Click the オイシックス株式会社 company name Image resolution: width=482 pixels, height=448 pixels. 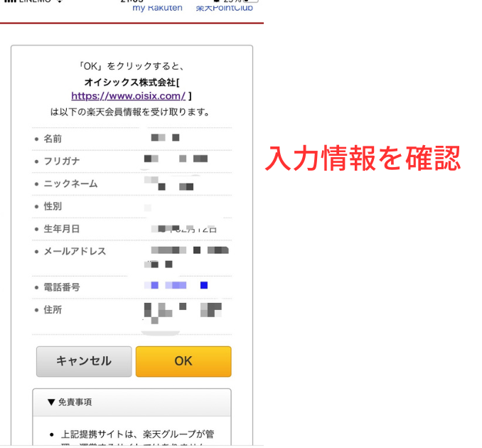pos(130,82)
